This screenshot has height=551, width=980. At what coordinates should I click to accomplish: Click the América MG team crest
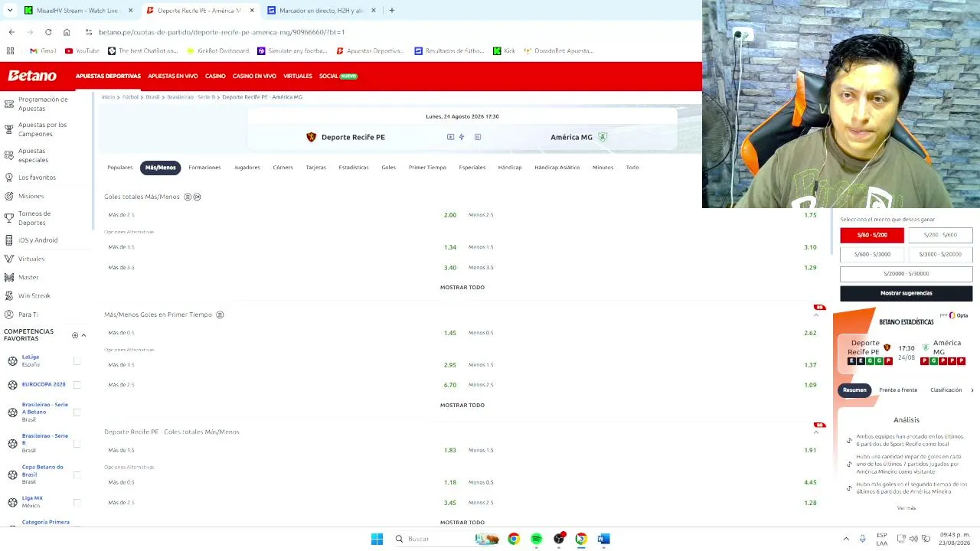(603, 137)
